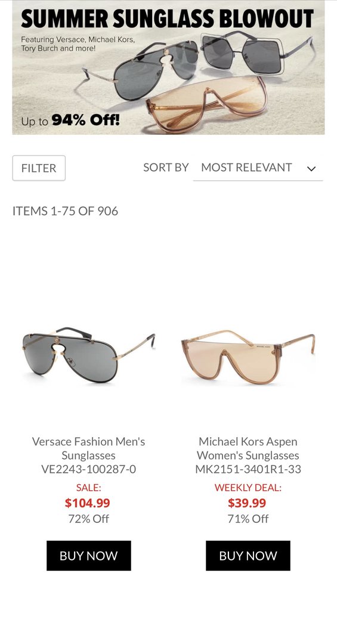
Task: Open the Michael Kors Aspen product image
Action: pos(248,357)
